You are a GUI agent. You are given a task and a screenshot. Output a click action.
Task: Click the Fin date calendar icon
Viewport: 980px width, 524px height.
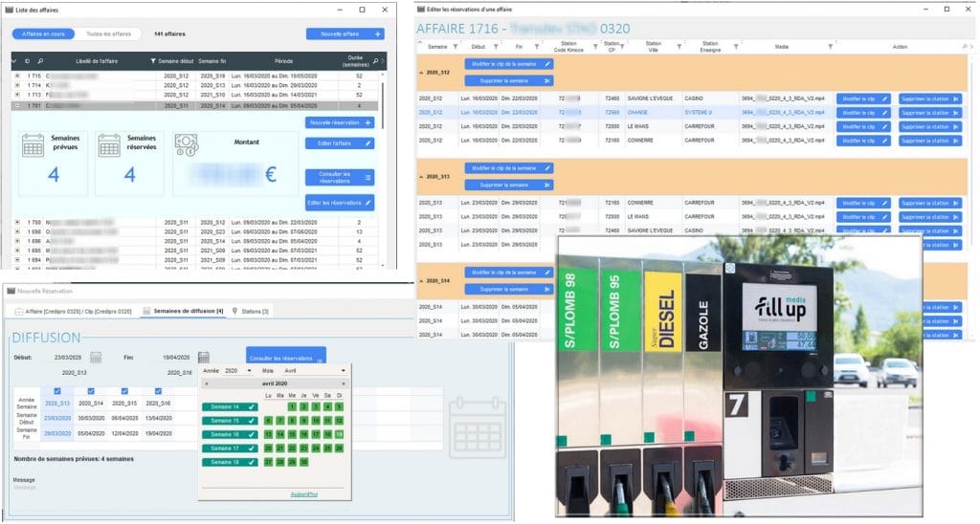coord(204,358)
